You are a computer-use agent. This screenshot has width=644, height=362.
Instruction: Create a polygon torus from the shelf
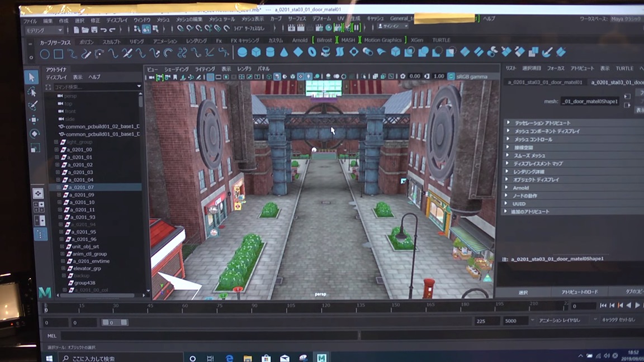pyautogui.click(x=311, y=53)
